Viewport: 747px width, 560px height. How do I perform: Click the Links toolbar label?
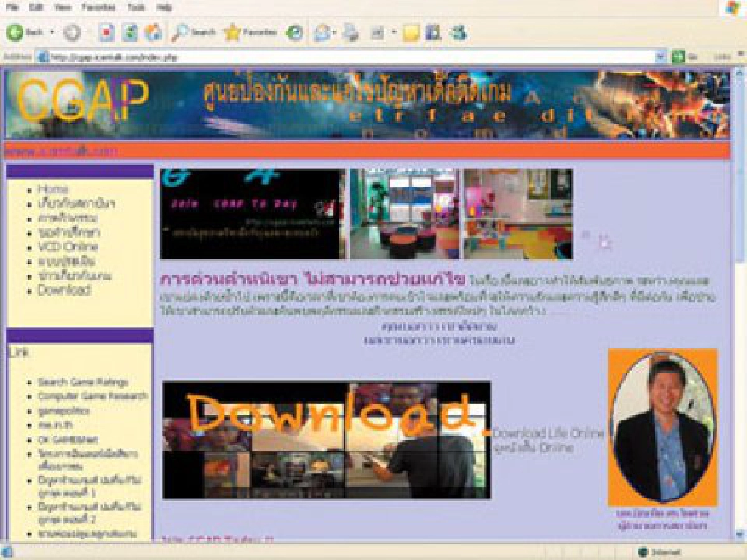(723, 57)
